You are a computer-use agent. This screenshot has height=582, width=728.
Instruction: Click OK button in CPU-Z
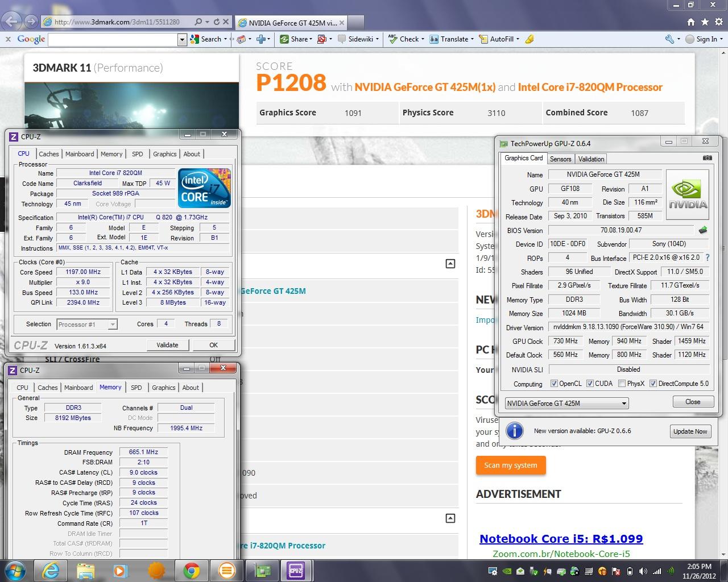click(213, 345)
